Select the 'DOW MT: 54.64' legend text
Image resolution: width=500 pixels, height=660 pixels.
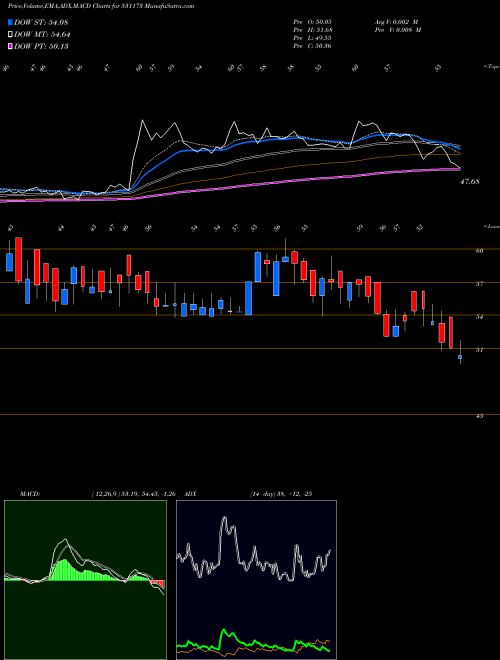[42, 35]
